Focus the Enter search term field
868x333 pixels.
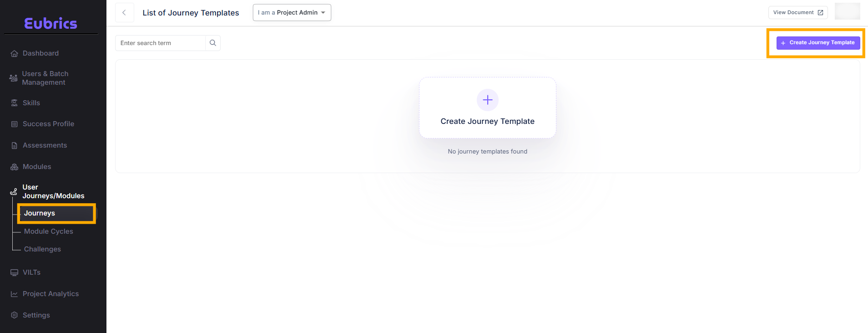pyautogui.click(x=160, y=43)
